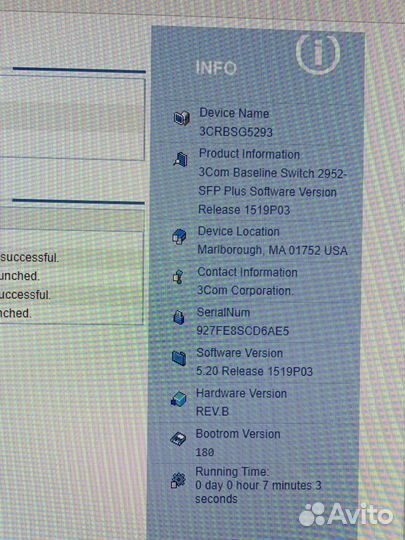
Task: Click the Hardware Version label
Action: click(241, 393)
